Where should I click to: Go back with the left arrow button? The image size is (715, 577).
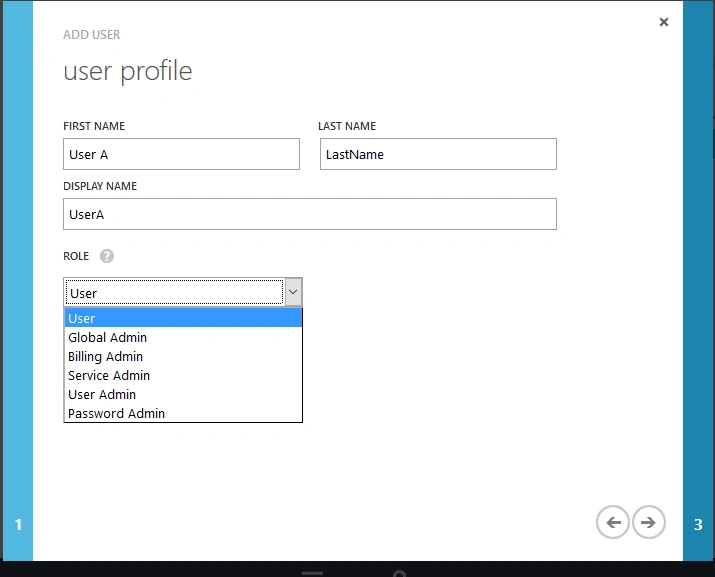tap(613, 522)
